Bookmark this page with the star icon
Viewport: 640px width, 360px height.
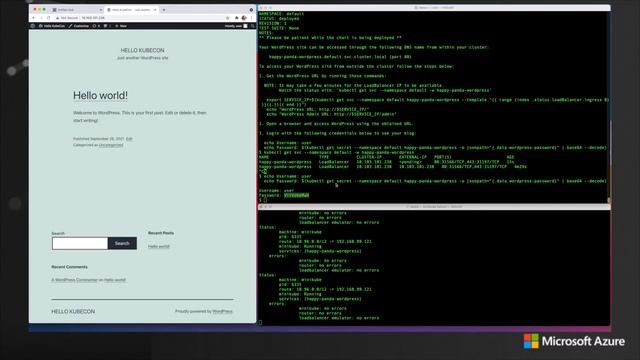pos(228,18)
